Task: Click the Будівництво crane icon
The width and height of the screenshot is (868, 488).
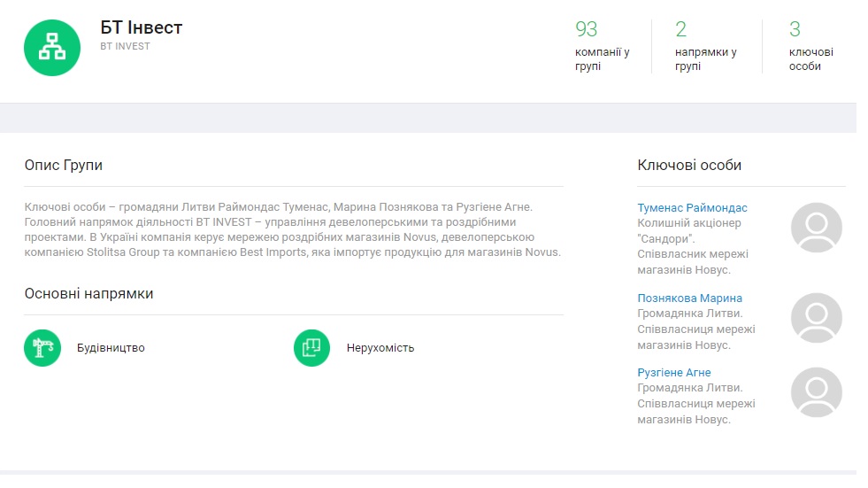Action: point(42,347)
